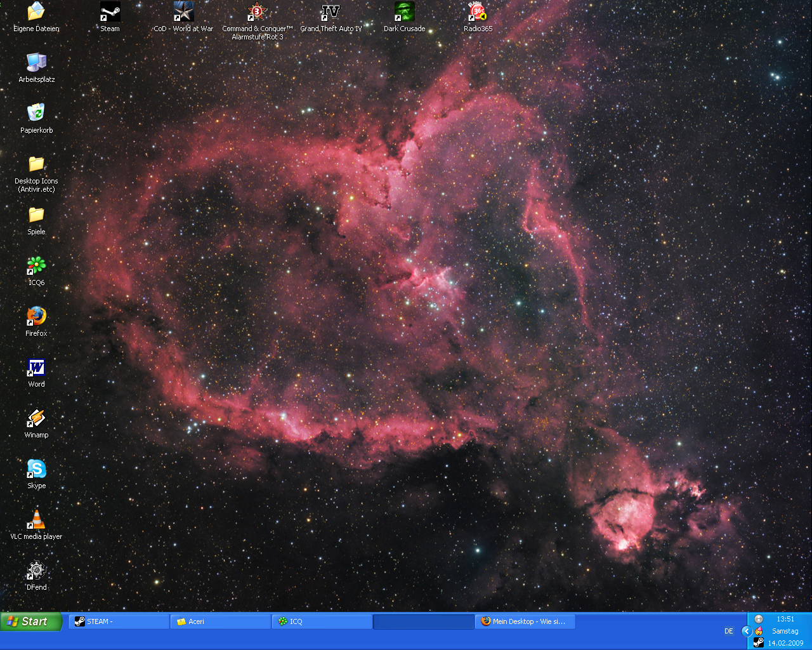Select the Winamp desktop icon
Screen dimensions: 812x650
(x=36, y=418)
